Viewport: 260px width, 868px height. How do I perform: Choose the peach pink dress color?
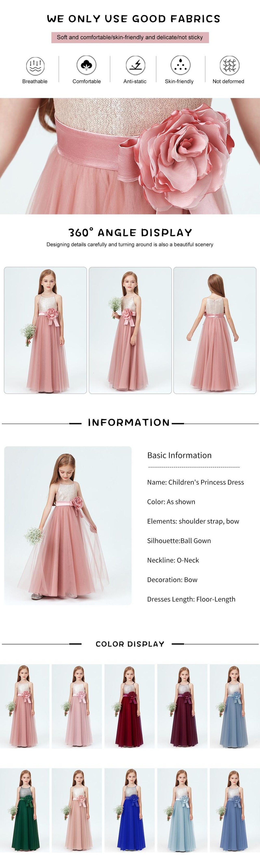point(77,811)
